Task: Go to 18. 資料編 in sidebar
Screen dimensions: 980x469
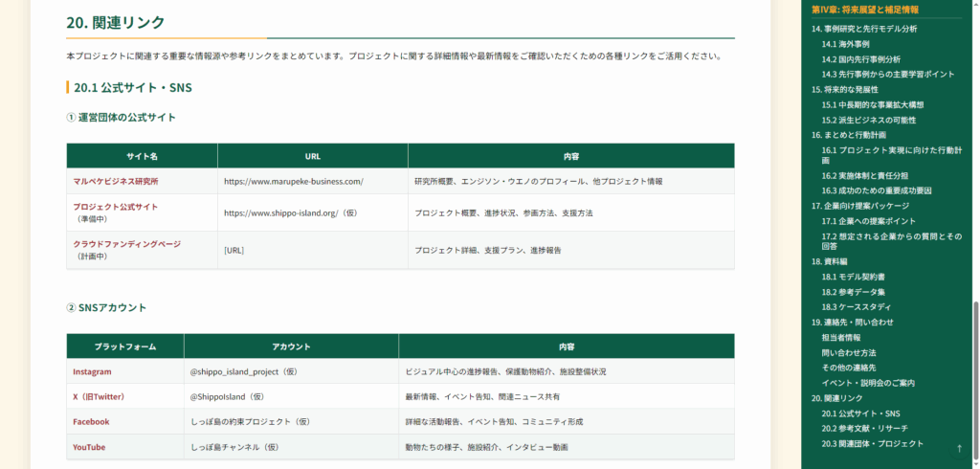Action: click(830, 261)
